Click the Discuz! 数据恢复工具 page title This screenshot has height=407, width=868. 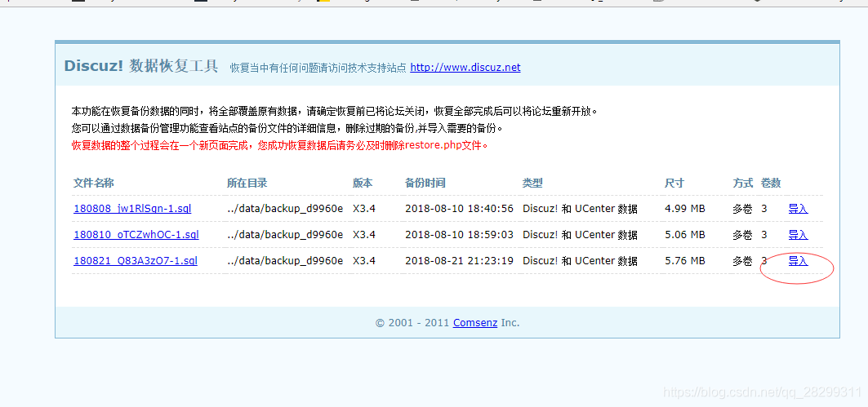(x=141, y=66)
